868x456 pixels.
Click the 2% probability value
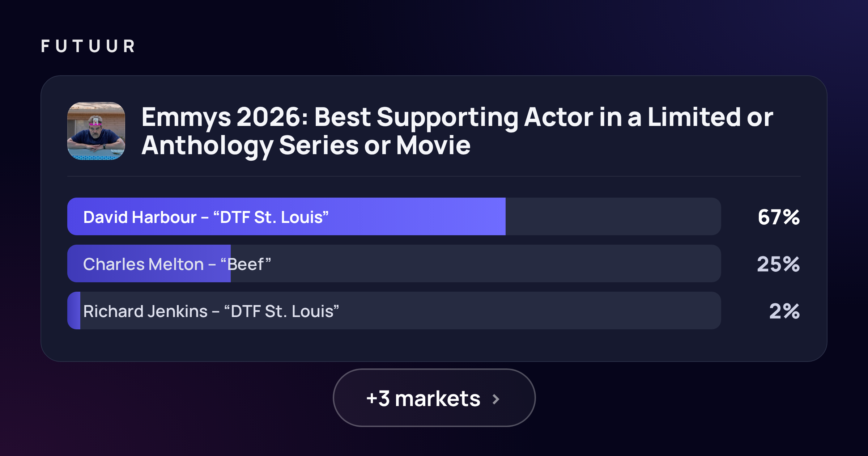tap(784, 311)
